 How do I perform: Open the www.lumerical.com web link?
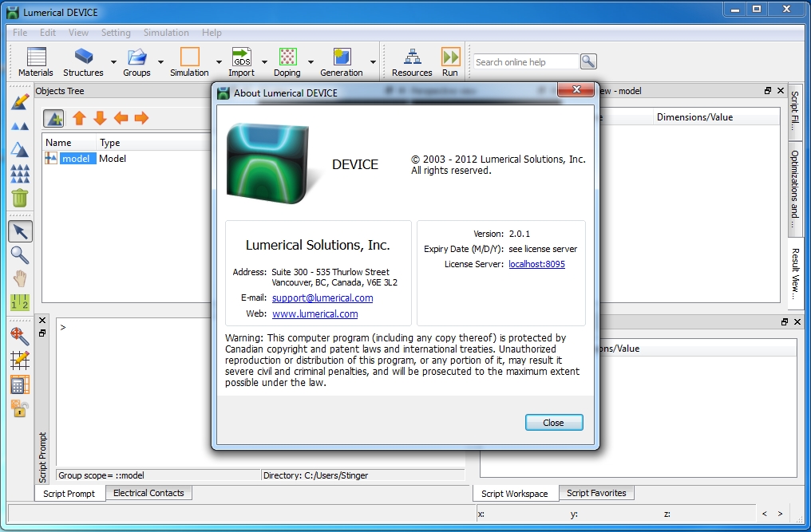coord(315,313)
